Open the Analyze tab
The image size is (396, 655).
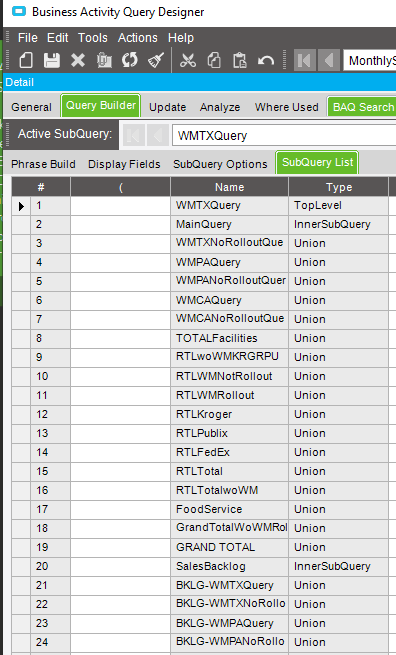(x=220, y=107)
